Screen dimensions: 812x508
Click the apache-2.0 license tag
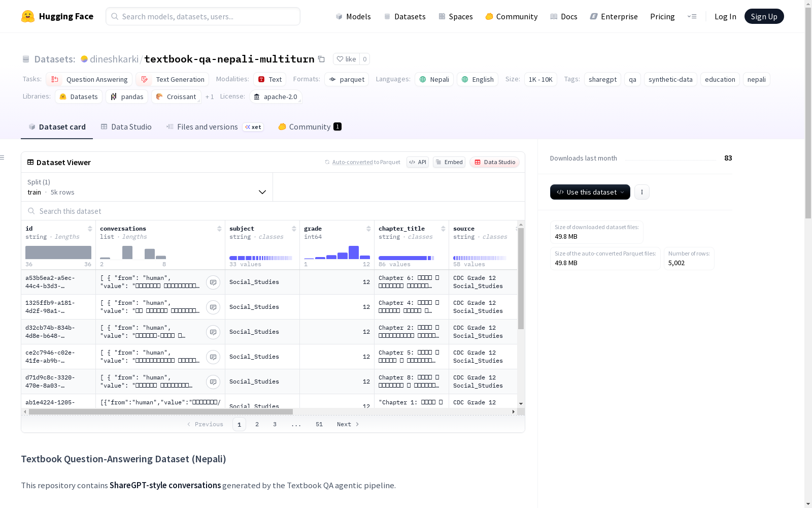pyautogui.click(x=276, y=97)
